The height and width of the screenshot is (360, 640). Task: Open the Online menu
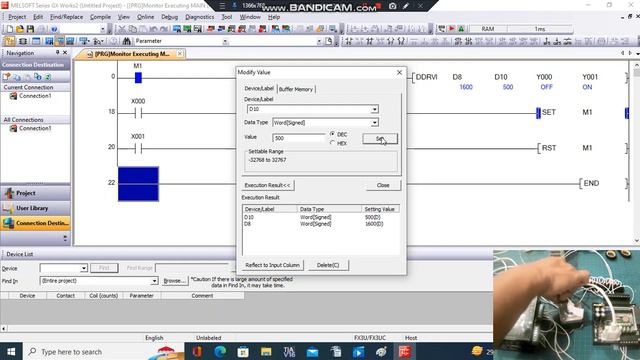(x=145, y=17)
